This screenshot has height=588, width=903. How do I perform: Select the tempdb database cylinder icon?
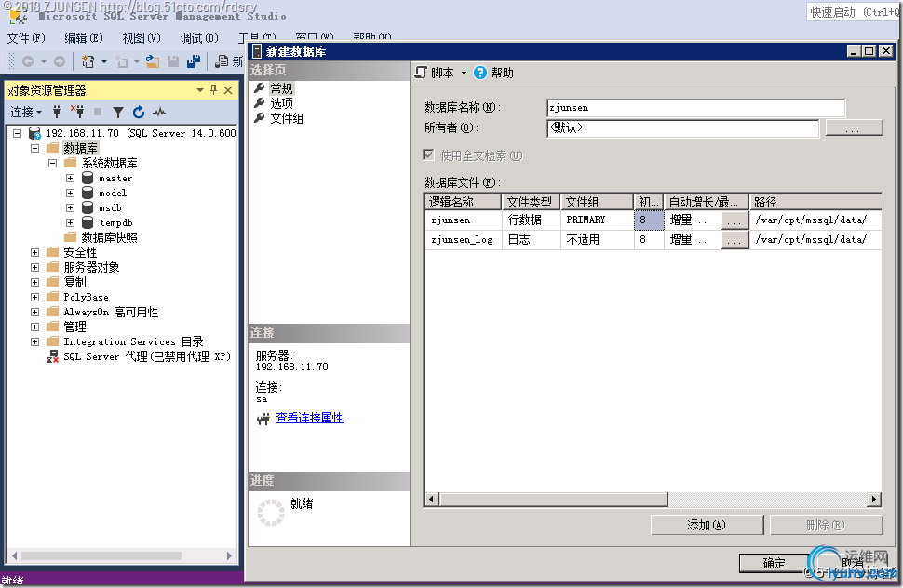tap(88, 222)
